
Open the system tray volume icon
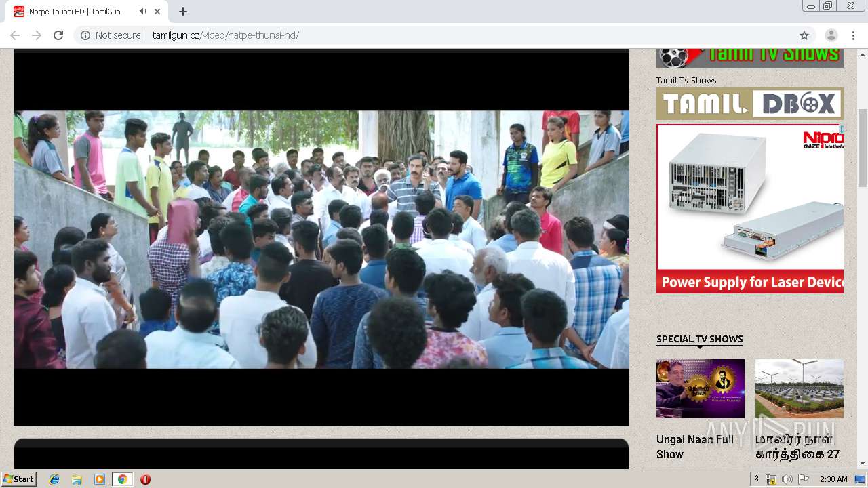[787, 479]
